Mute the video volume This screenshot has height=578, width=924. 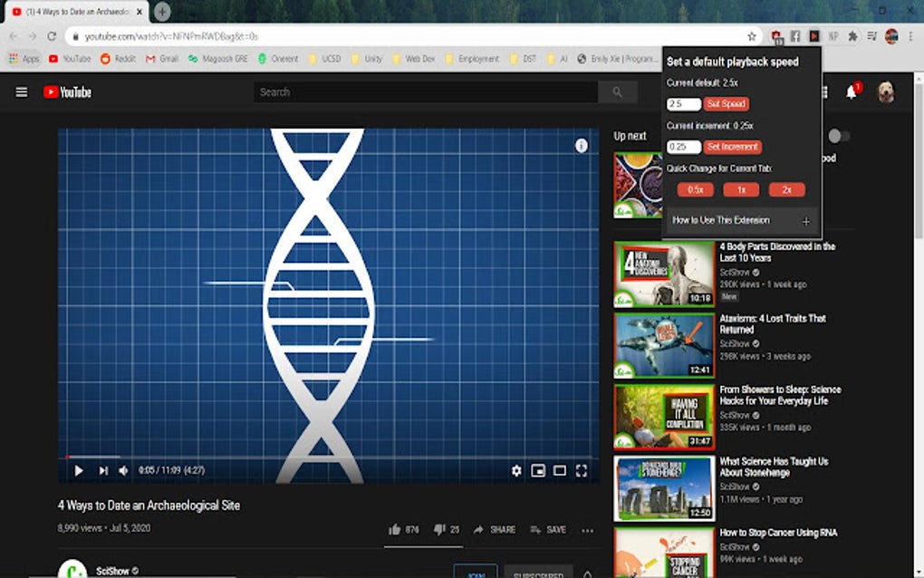[x=124, y=470]
